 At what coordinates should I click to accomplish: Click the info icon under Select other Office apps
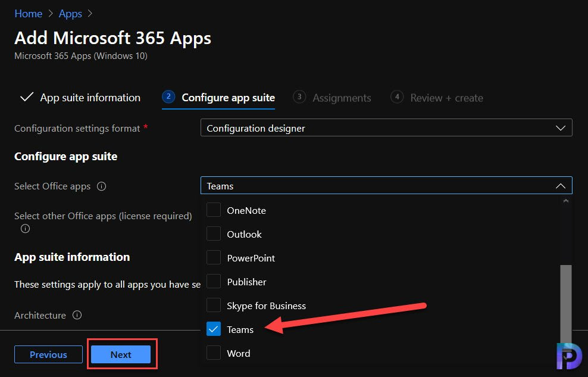click(25, 229)
